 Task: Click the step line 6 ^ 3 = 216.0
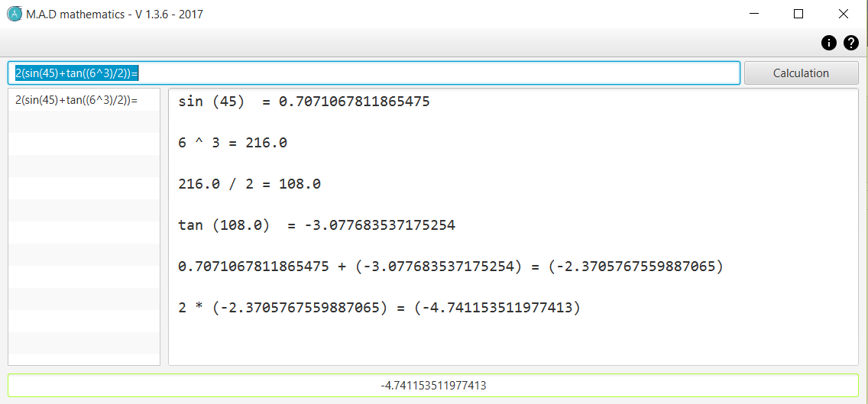pyautogui.click(x=232, y=143)
